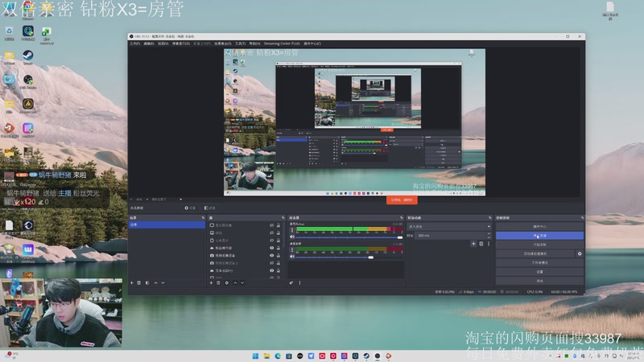Toggle visibility of 视频采集设备 source

point(271,255)
